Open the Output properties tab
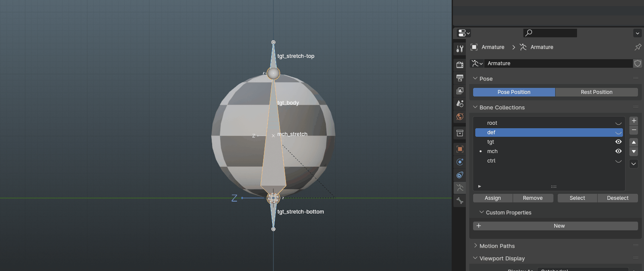 (x=459, y=78)
